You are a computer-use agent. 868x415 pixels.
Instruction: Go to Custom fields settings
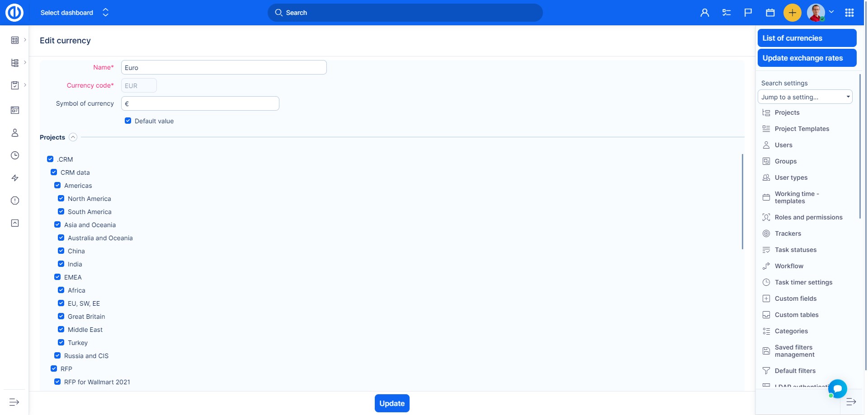(x=795, y=298)
